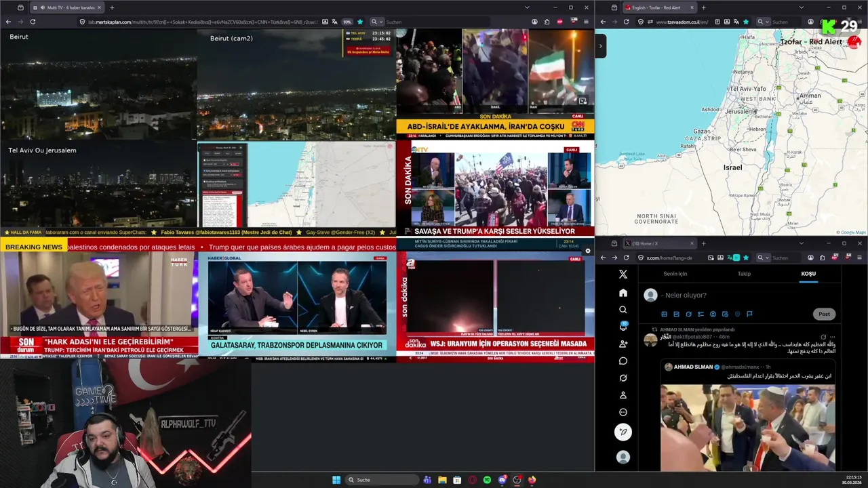The image size is (868, 488).
Task: Select the KOŞU tab on X
Action: (808, 274)
